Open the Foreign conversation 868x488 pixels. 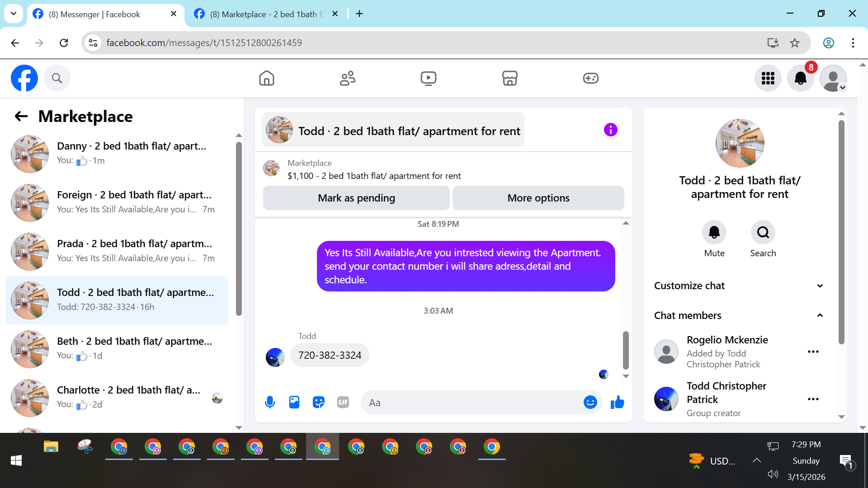[117, 202]
